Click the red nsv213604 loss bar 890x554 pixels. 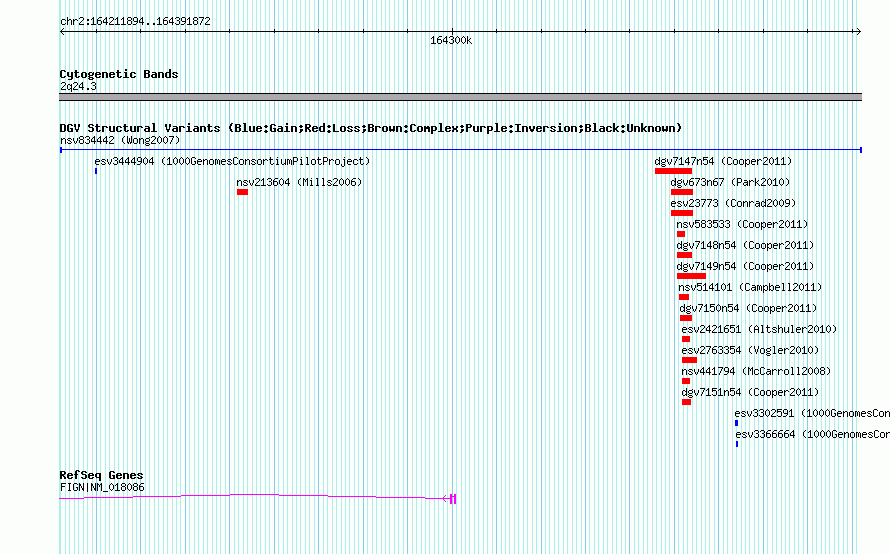point(242,192)
